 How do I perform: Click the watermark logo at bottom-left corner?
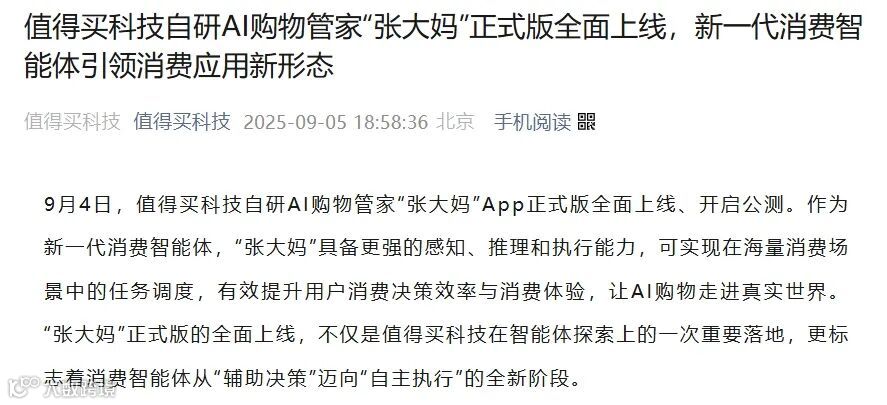[x=24, y=389]
